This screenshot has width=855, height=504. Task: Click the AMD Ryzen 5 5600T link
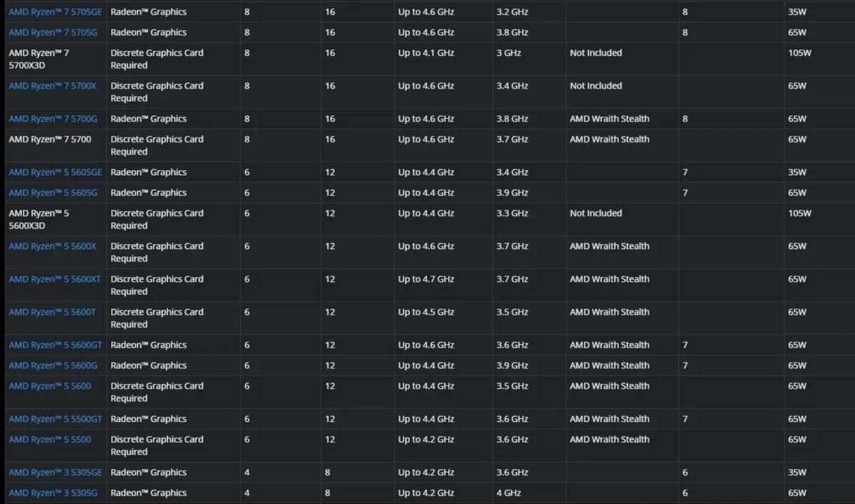[x=52, y=312]
